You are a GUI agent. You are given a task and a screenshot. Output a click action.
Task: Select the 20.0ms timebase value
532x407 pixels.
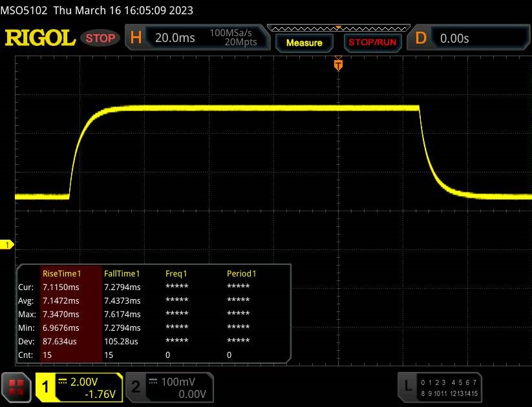(175, 38)
